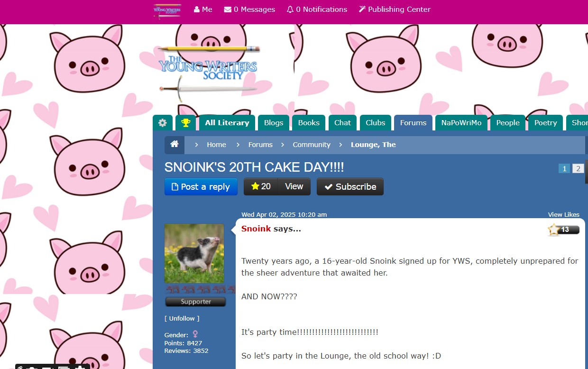Click the Post a reply button
Viewport: 588px width, 369px height.
tap(201, 187)
